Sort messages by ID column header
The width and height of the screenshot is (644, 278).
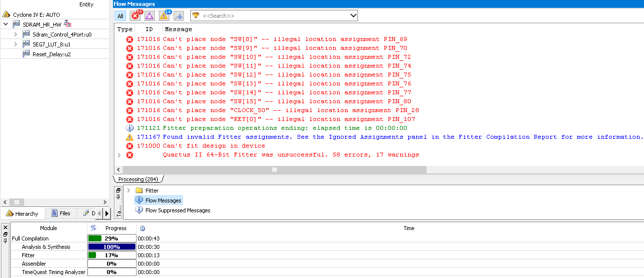(x=149, y=30)
